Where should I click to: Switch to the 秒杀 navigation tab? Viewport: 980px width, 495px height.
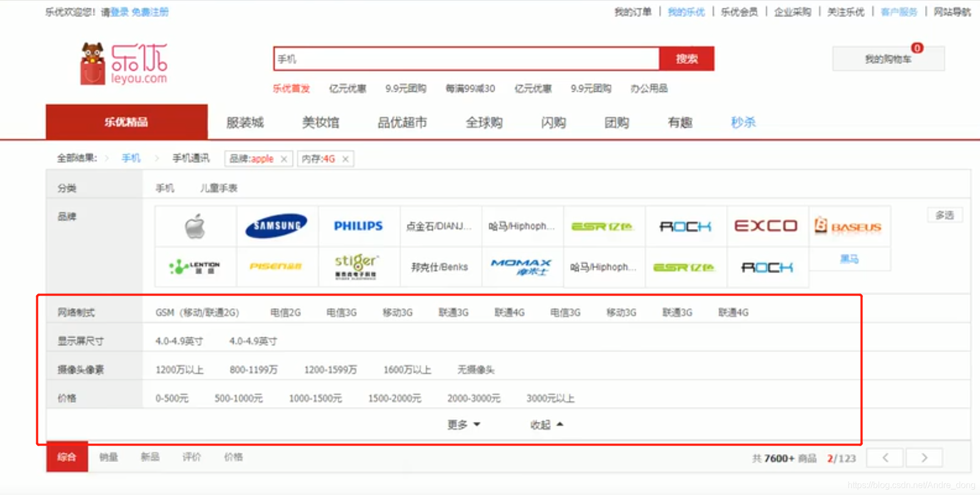point(743,123)
